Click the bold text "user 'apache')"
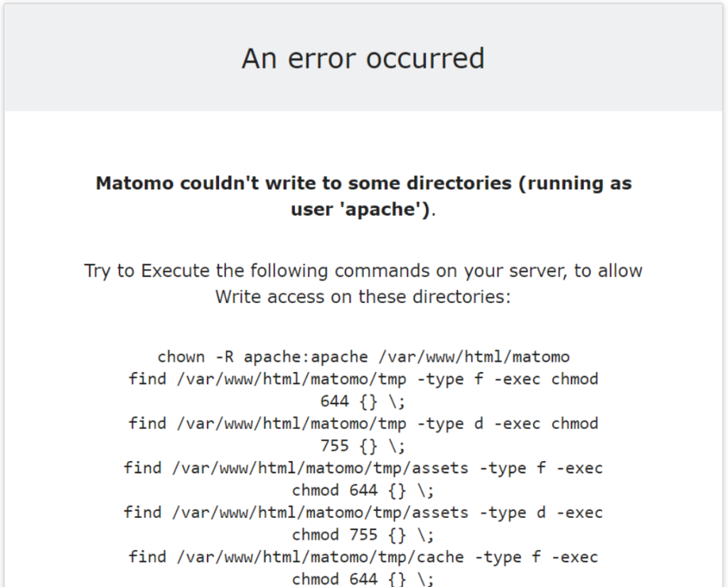 point(360,209)
